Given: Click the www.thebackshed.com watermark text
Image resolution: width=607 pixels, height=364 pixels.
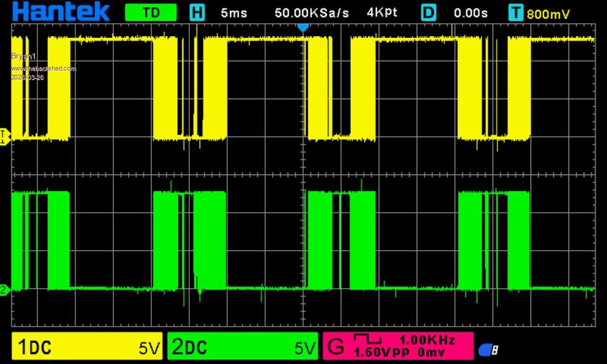Looking at the screenshot, I should coord(44,68).
